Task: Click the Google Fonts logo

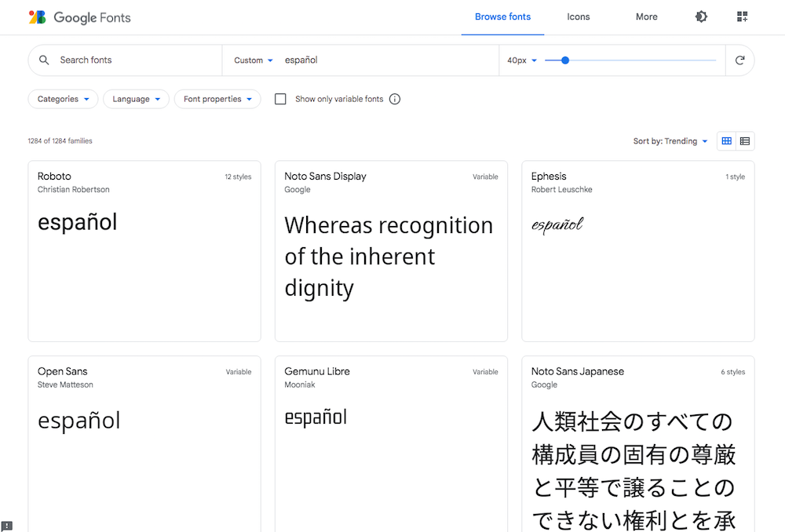Action: pyautogui.click(x=79, y=17)
